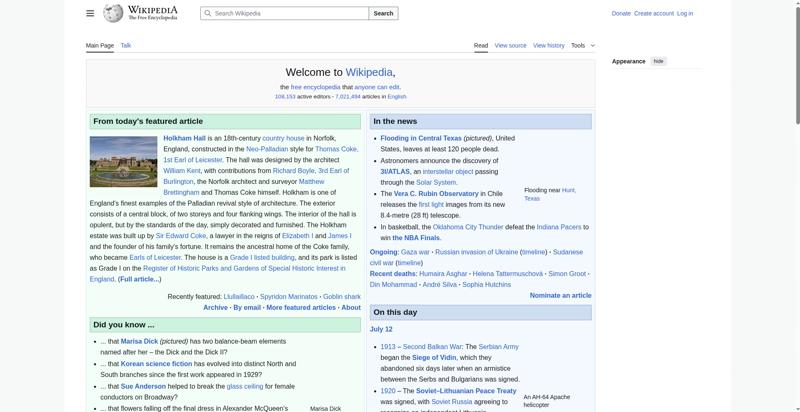Open Vera C. Rubin Observatory link
This screenshot has width=800, height=412.
436,194
